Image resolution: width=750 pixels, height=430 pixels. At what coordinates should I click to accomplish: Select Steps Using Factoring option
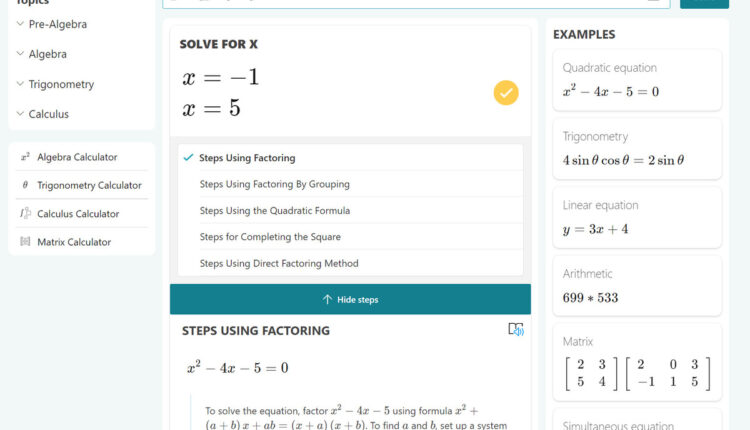(247, 158)
